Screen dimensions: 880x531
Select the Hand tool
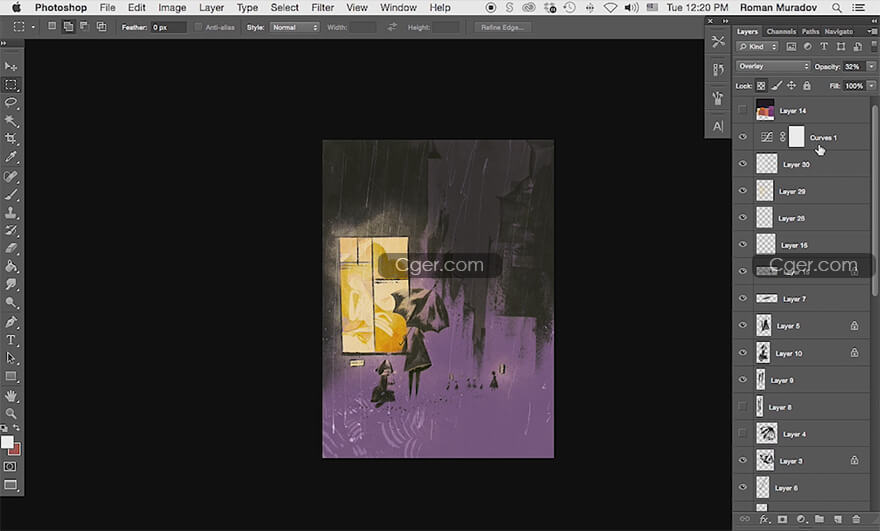(x=11, y=396)
